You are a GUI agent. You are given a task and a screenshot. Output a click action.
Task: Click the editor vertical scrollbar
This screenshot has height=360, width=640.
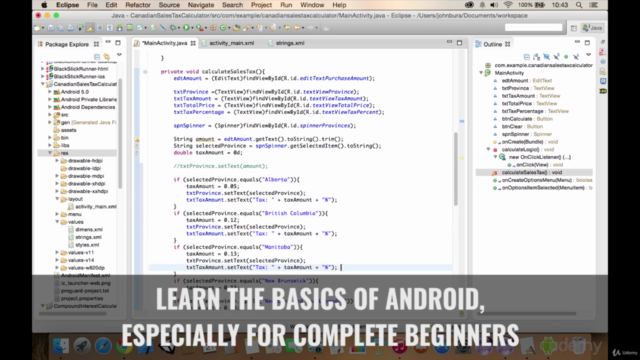click(456, 168)
